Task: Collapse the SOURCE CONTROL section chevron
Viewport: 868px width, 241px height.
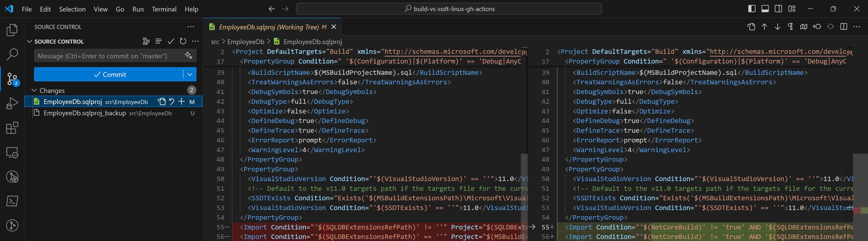Action: [x=30, y=41]
